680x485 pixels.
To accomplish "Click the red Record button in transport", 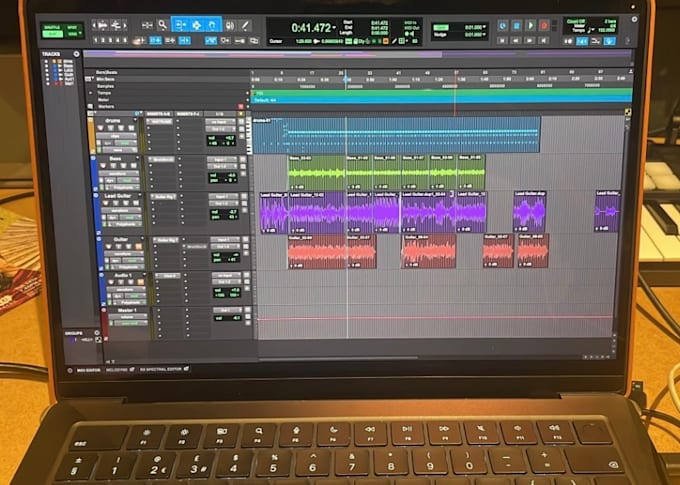I will (x=544, y=26).
